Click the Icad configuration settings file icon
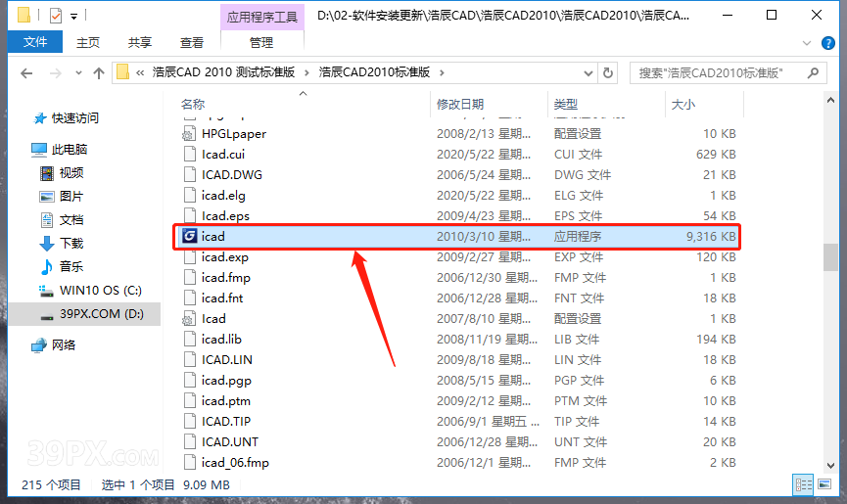847x504 pixels. click(189, 319)
